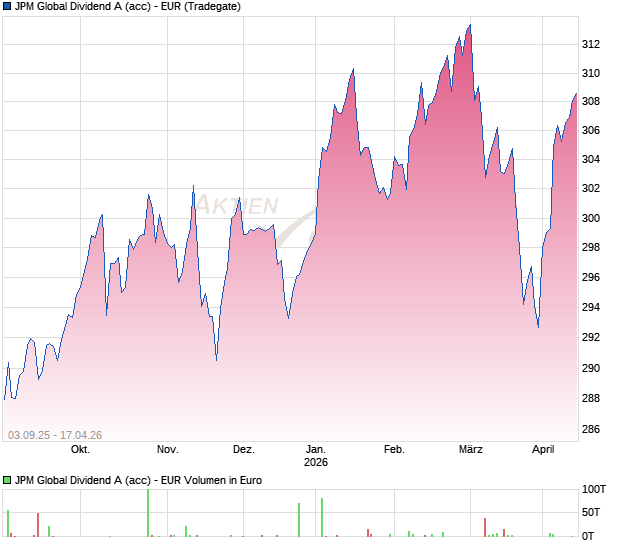Image resolution: width=620 pixels, height=546 pixels.
Task: Click the 298 price axis label
Action: [591, 247]
